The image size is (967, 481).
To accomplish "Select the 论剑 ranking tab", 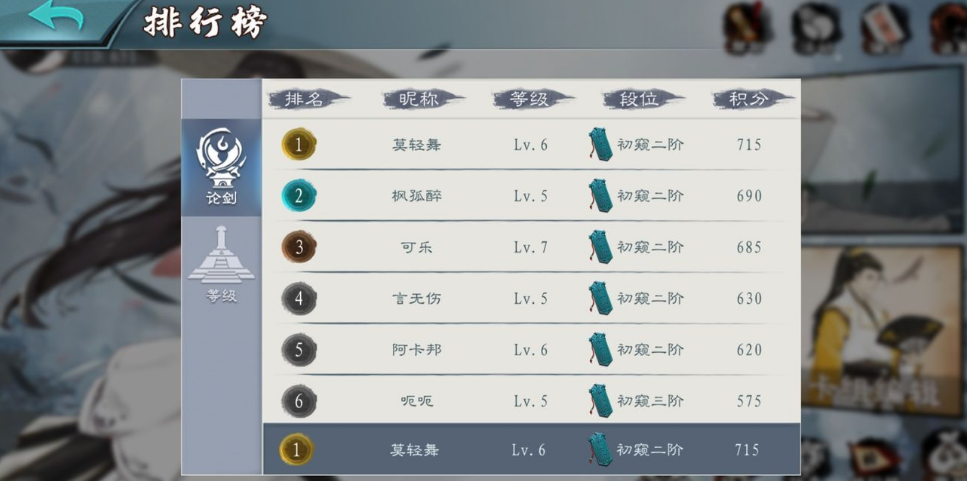I will [x=221, y=167].
